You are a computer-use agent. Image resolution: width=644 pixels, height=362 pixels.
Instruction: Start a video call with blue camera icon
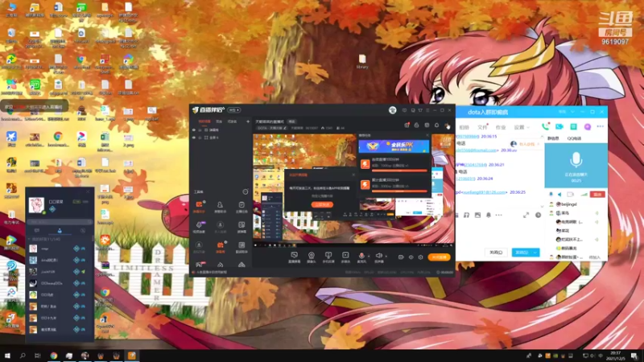[x=559, y=126]
